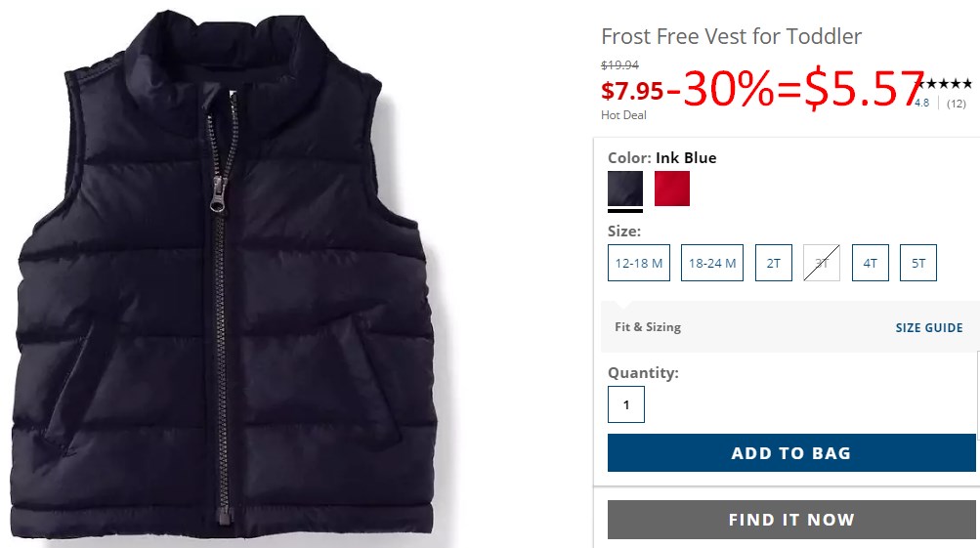Click the 4.8 rating score
Viewport: 980px width, 548px height.
(x=922, y=104)
